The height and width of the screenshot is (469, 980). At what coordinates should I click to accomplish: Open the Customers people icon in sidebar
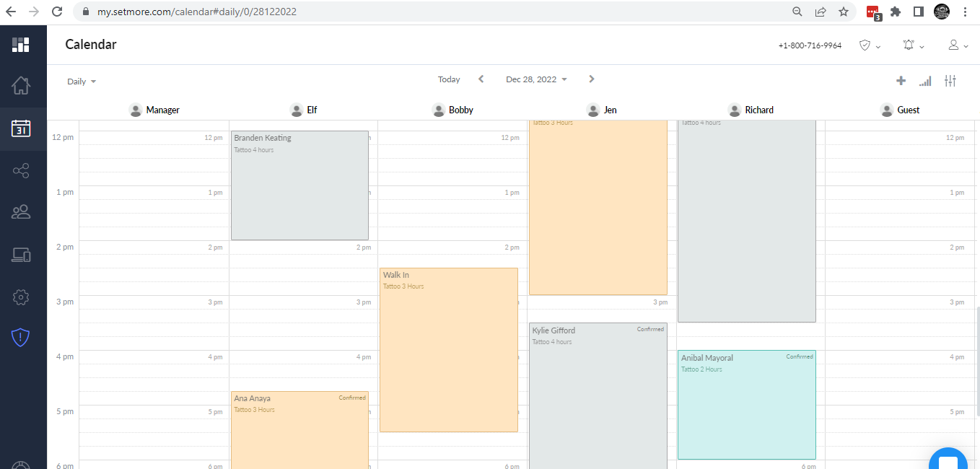(x=21, y=212)
